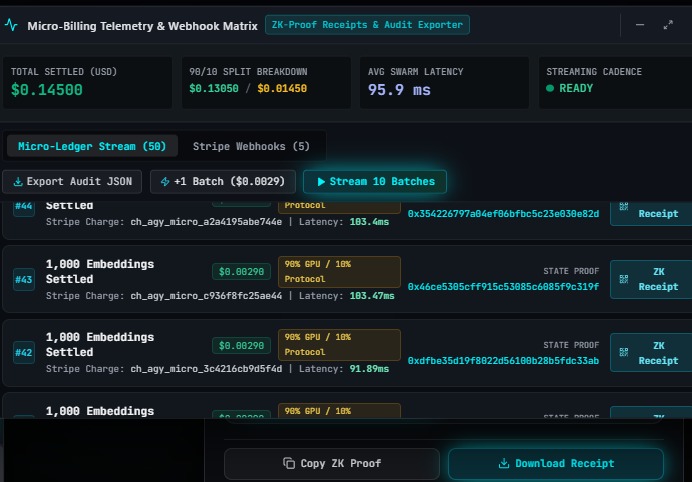This screenshot has width=692, height=482.
Task: Start Stream 10 Batches
Action: 375,181
